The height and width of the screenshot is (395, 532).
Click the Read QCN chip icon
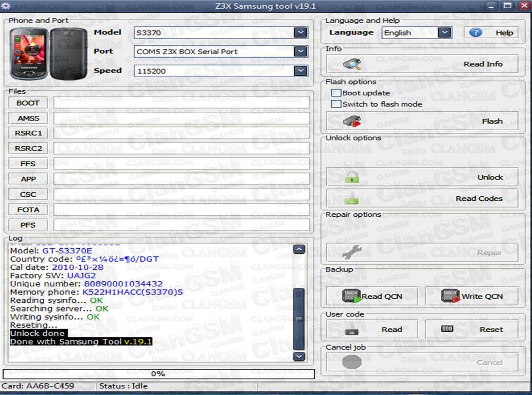tap(351, 296)
